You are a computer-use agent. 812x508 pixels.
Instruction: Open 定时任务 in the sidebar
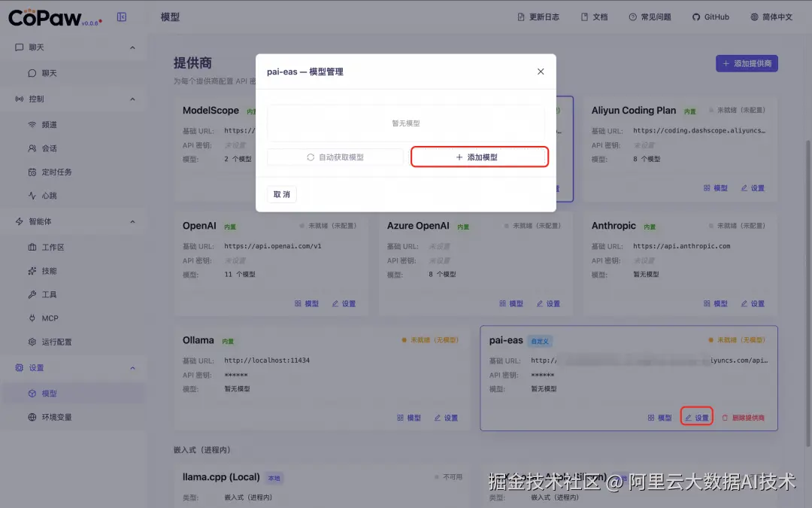pyautogui.click(x=74, y=172)
